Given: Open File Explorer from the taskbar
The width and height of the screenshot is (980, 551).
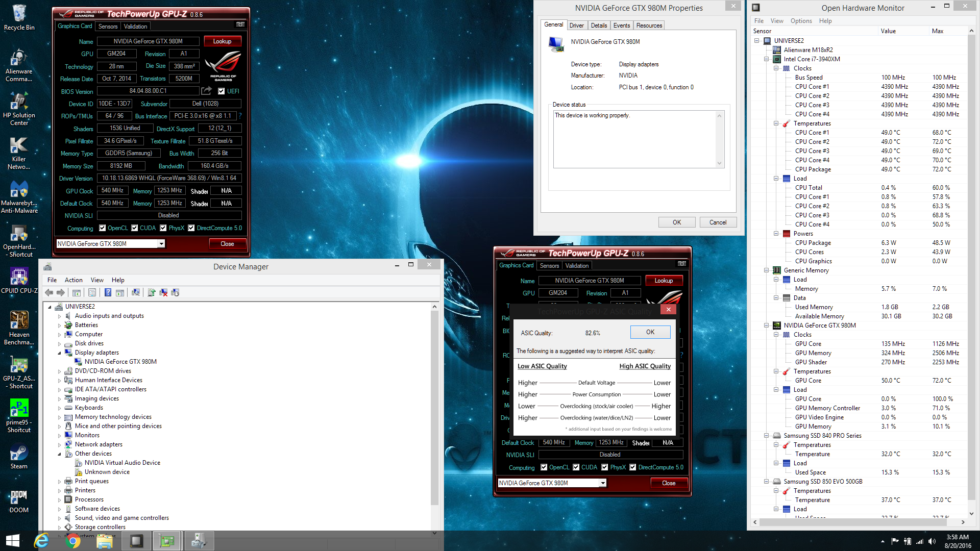Looking at the screenshot, I should (105, 541).
